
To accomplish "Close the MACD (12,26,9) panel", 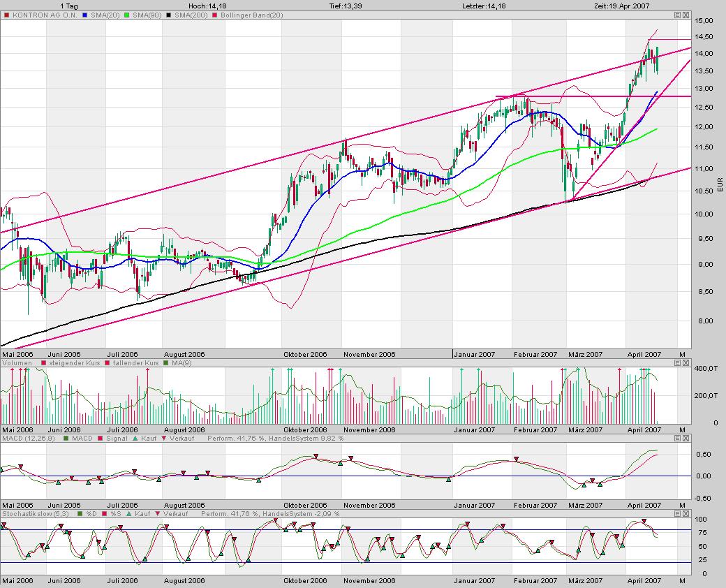I will pos(686,439).
